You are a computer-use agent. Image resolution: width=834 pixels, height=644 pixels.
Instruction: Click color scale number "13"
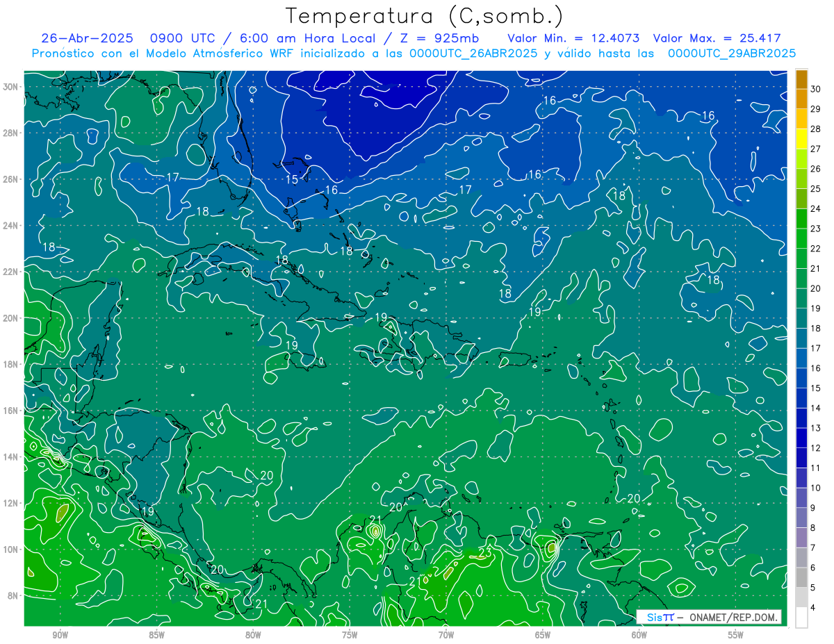click(x=816, y=428)
